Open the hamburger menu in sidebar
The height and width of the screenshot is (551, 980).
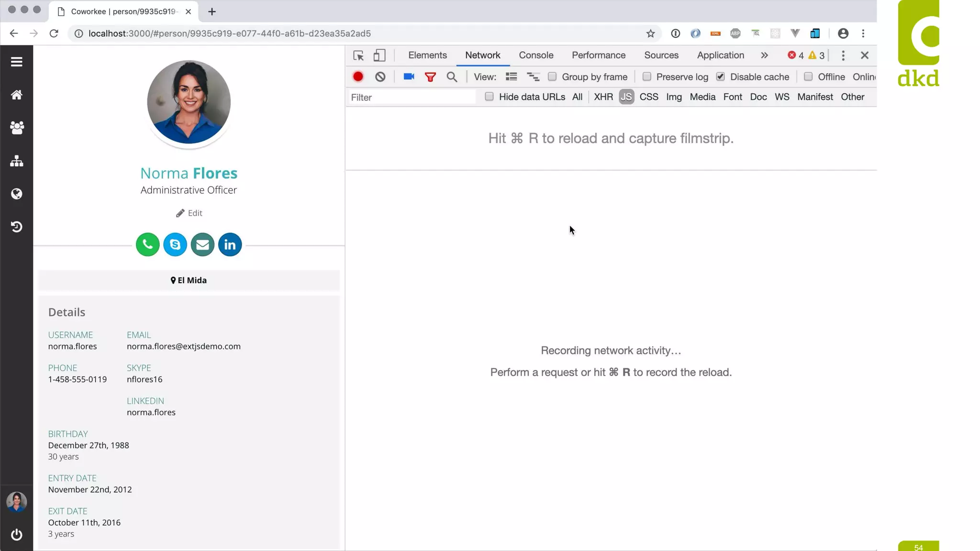point(17,62)
